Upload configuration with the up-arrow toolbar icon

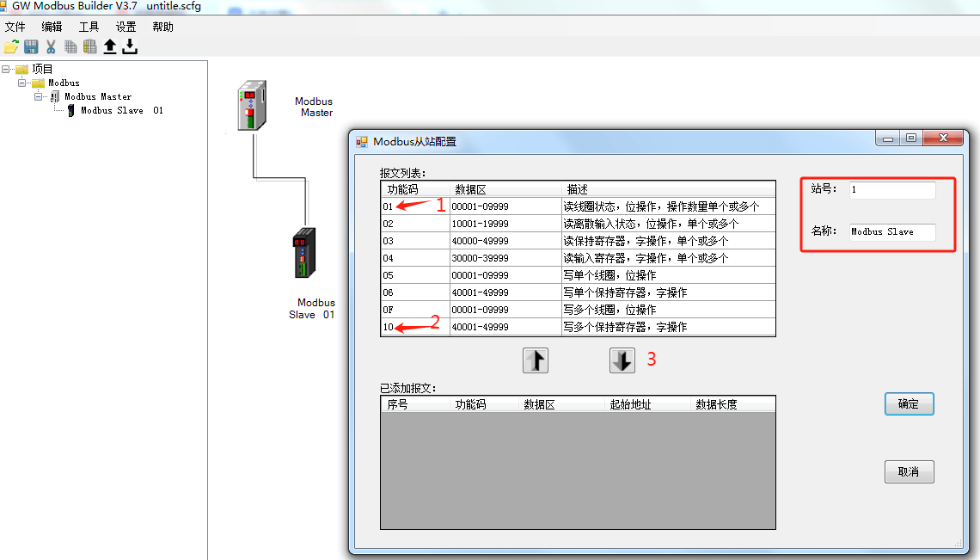tap(110, 46)
